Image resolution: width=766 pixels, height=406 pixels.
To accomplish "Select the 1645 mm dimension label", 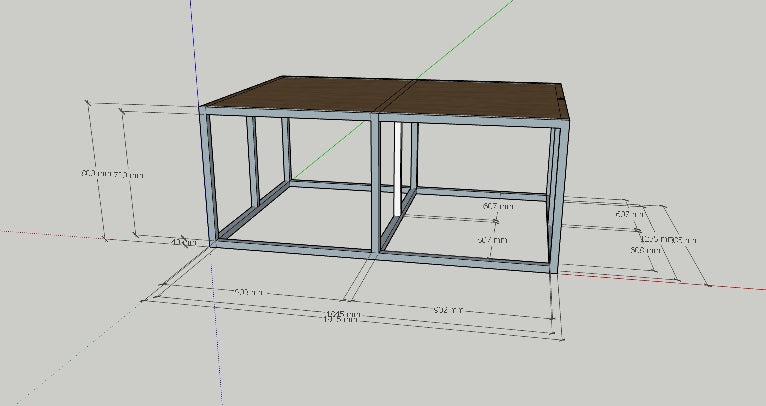I will point(343,314).
